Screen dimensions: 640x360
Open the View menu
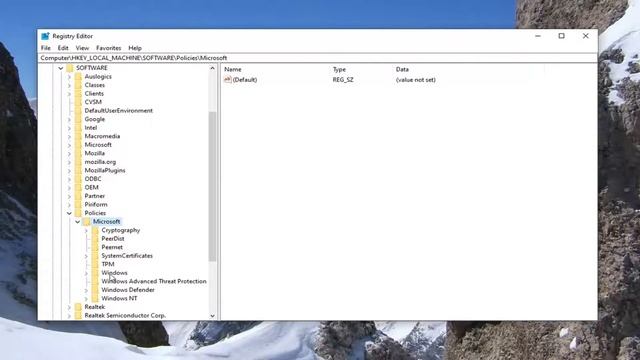(82, 48)
